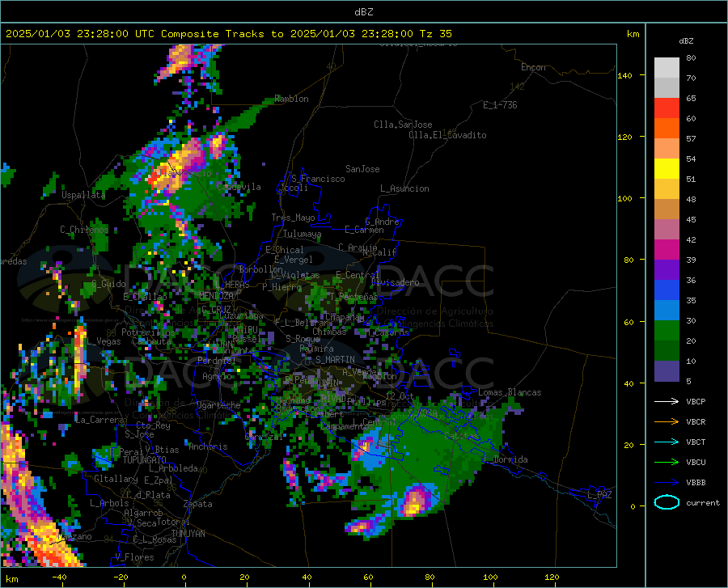Click the VBCT legend label
This screenshot has height=588, width=728.
pos(696,442)
